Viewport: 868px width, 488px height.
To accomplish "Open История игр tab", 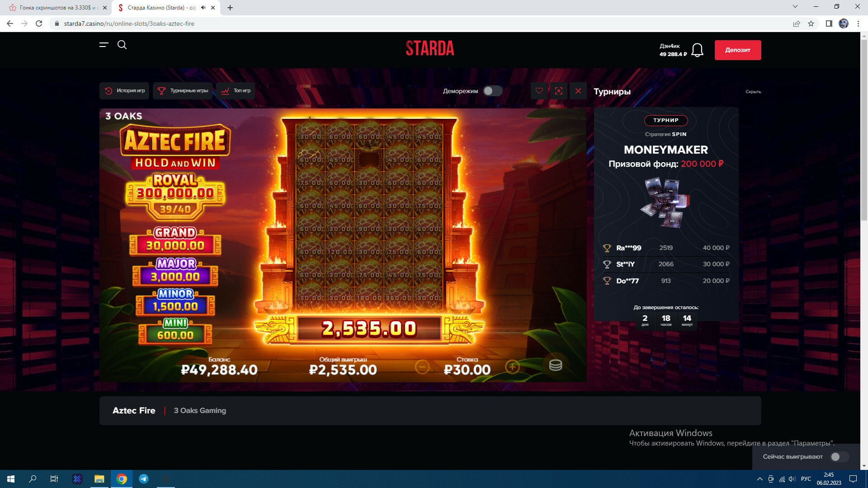I will click(x=124, y=91).
